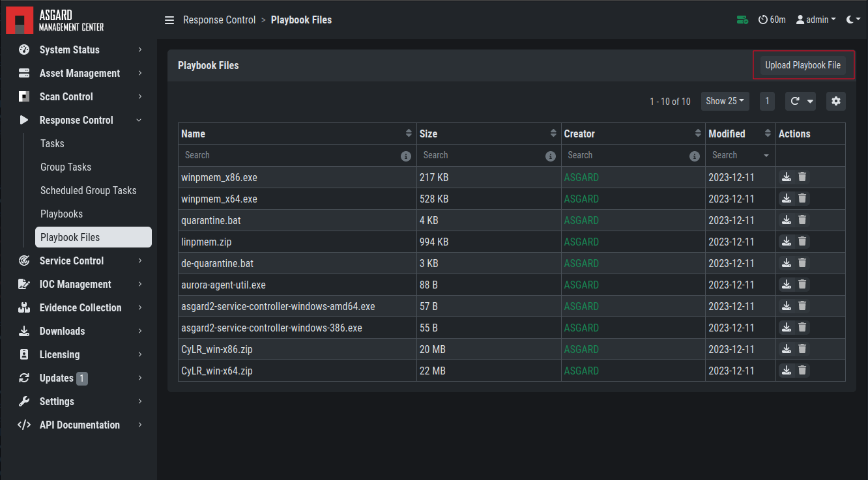Viewport: 868px width, 480px height.
Task: Click the 60m session timer
Action: (x=772, y=20)
